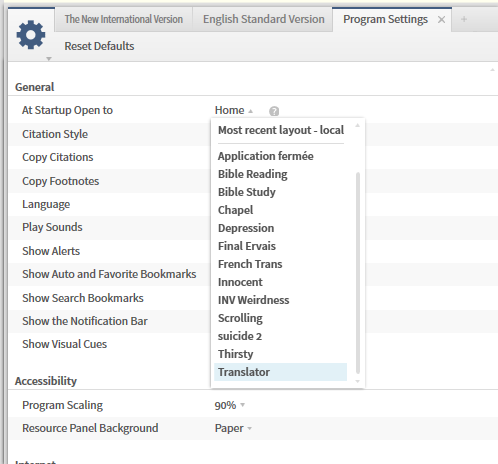Open Resource Panel Background Paper dropdown

[x=233, y=428]
